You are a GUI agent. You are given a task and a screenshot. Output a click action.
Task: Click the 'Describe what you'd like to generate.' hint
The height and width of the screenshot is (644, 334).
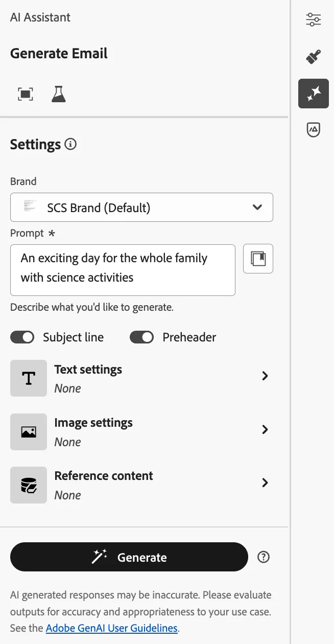point(92,308)
